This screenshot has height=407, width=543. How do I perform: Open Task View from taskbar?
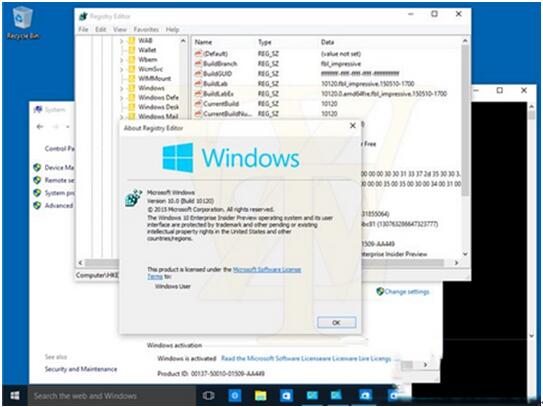coord(208,396)
